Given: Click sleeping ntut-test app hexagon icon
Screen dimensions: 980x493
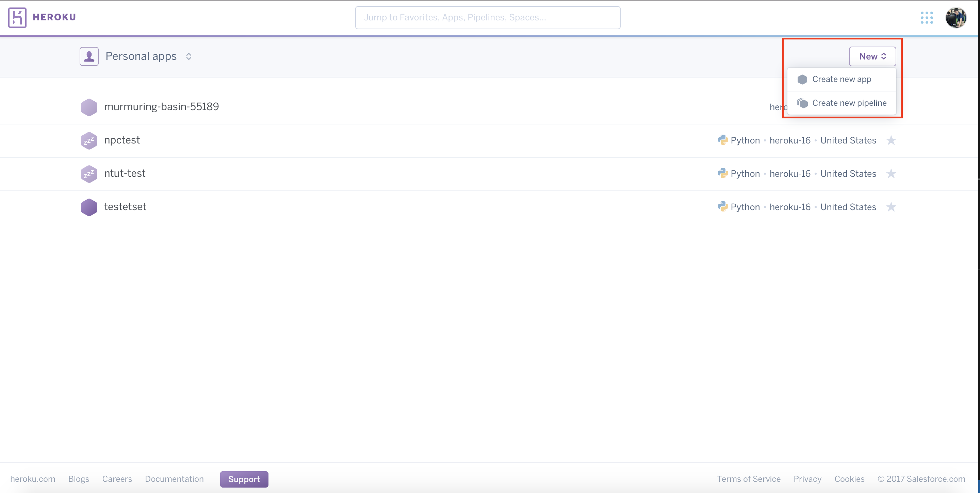Looking at the screenshot, I should [x=89, y=174].
